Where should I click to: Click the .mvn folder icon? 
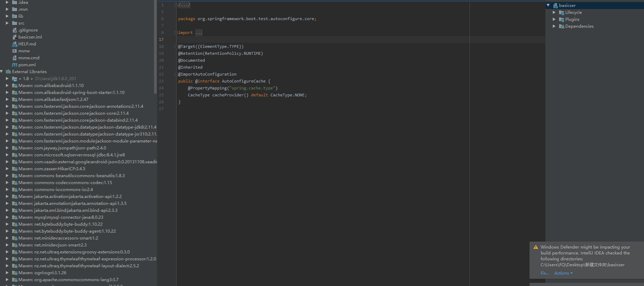[15, 9]
